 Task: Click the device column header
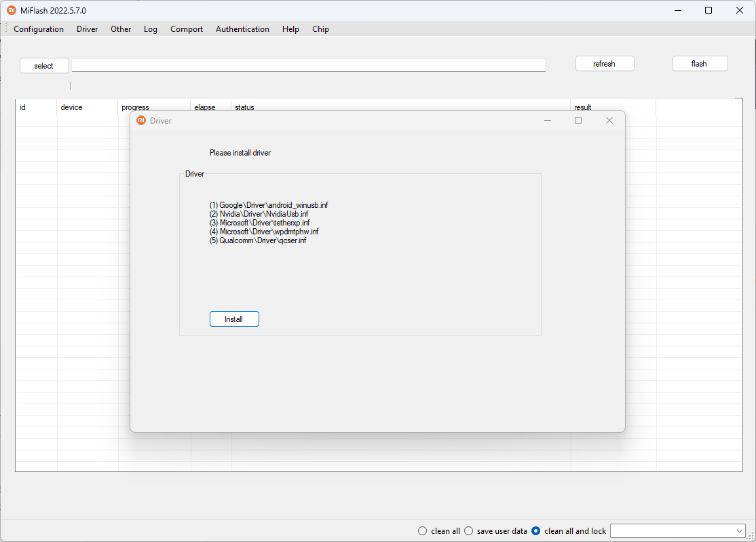(71, 107)
